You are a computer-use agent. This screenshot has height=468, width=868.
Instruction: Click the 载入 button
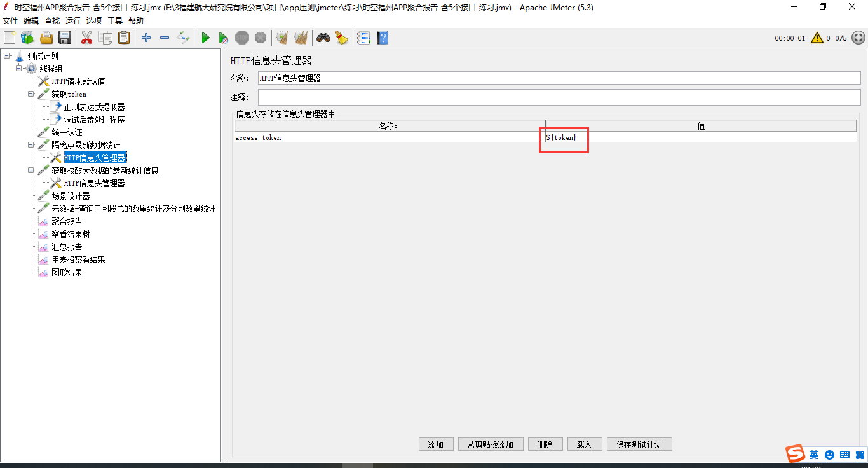click(x=585, y=444)
